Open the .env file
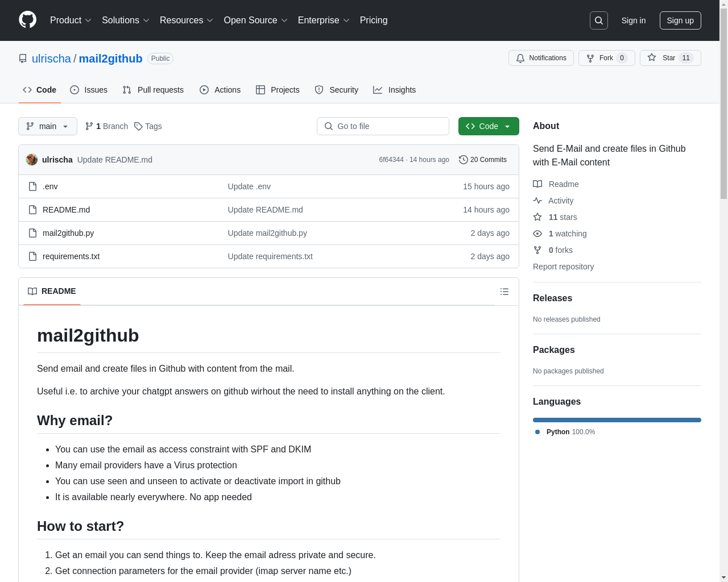The height and width of the screenshot is (582, 728). click(x=50, y=186)
